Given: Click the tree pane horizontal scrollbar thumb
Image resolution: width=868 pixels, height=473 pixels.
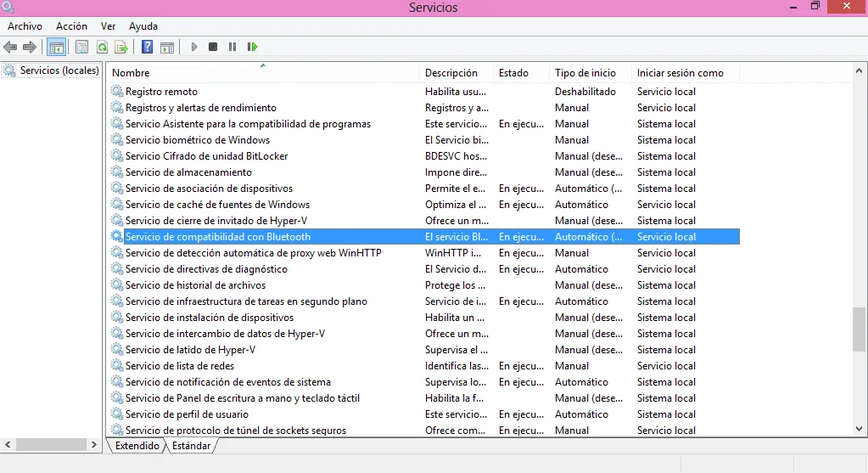Looking at the screenshot, I should [51, 444].
